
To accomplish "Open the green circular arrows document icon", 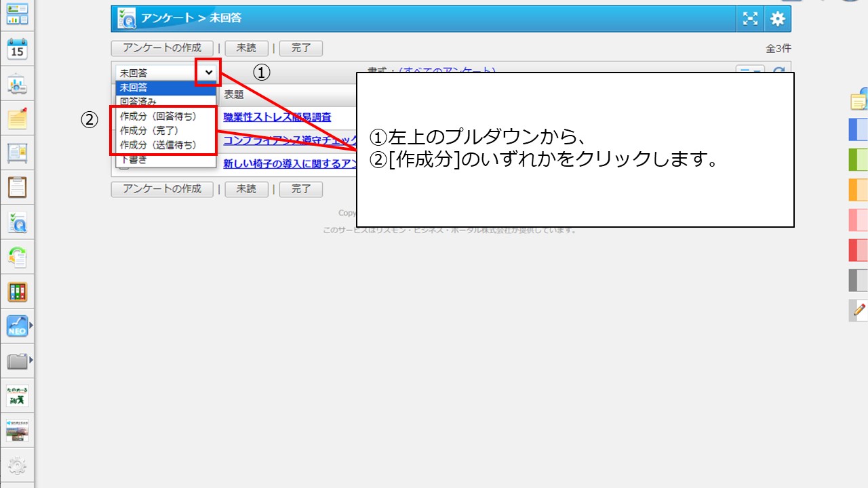I will (17, 257).
